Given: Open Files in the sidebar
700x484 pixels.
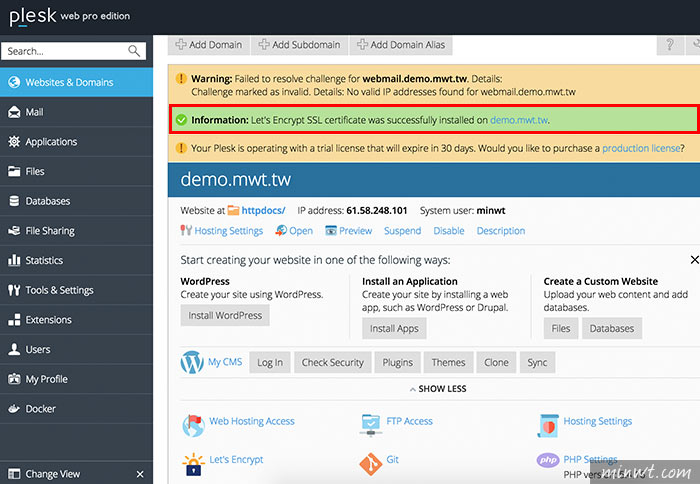Looking at the screenshot, I should [76, 171].
